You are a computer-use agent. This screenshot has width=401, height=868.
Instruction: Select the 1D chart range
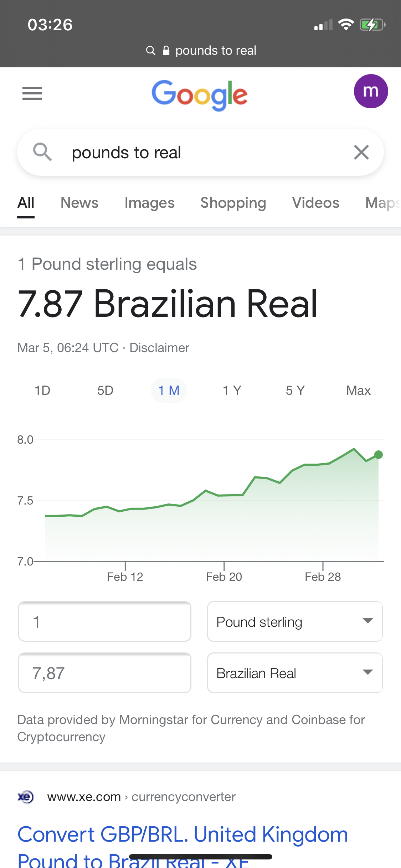(x=42, y=391)
